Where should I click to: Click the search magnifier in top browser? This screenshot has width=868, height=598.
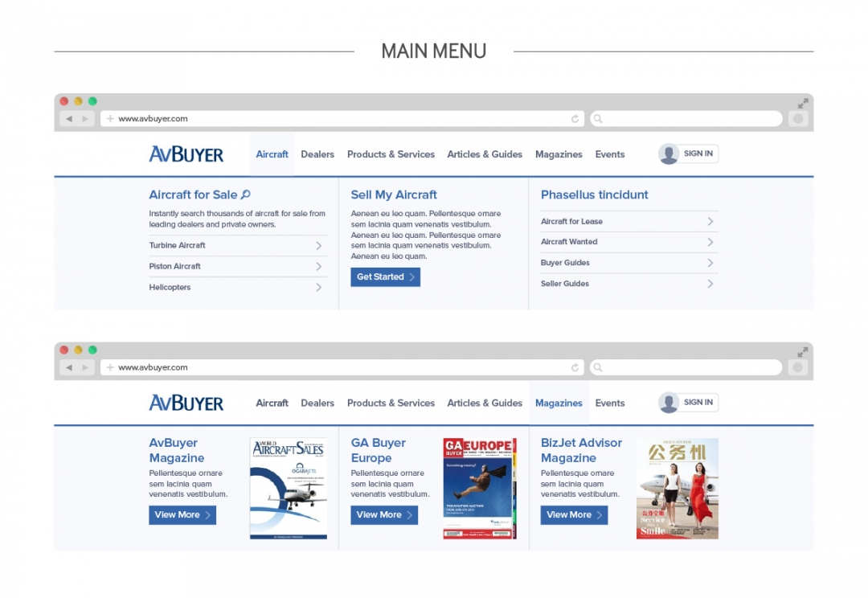(x=598, y=118)
